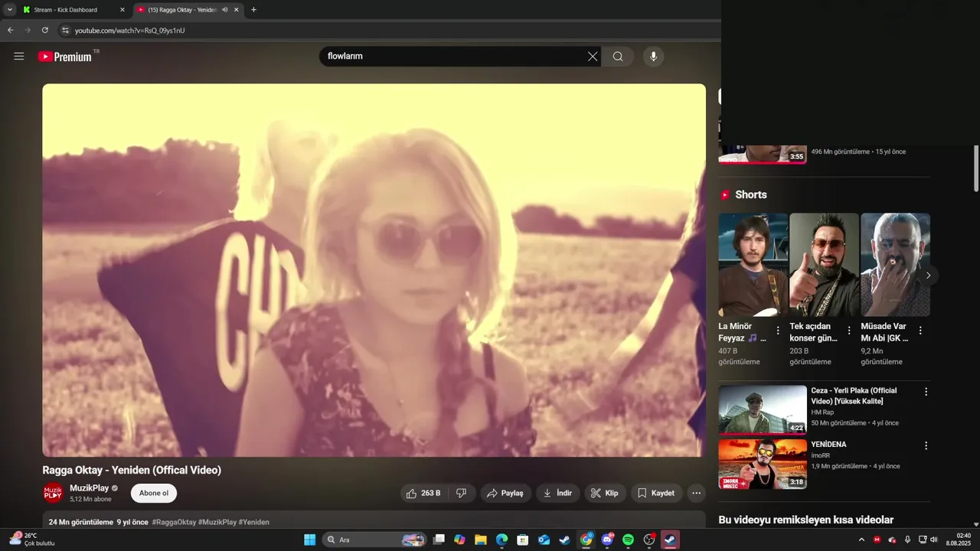Open the YouTube guide hamburger menu

(x=19, y=56)
